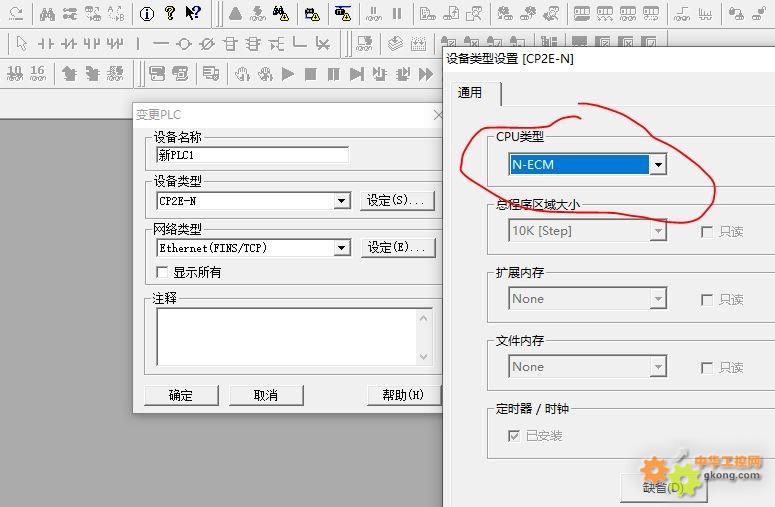
Task: Toggle 只读 checkbox for 扩展内存
Action: pyautogui.click(x=707, y=299)
